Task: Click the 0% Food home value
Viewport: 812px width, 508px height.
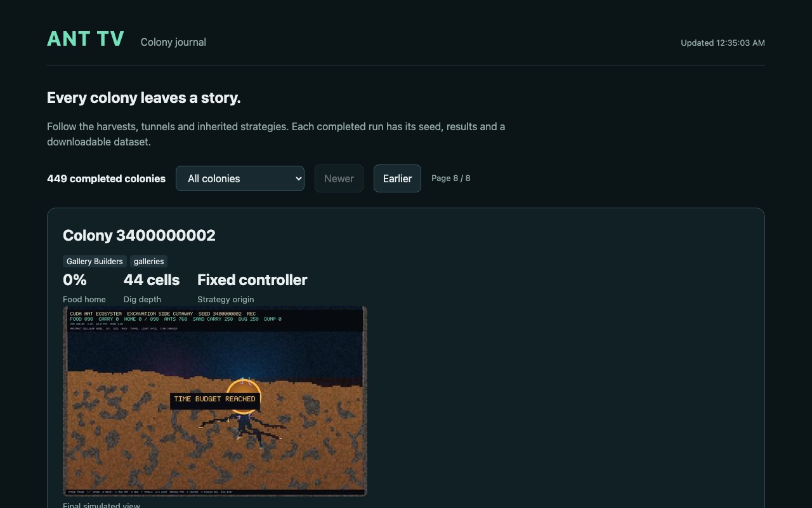Action: pyautogui.click(x=75, y=280)
